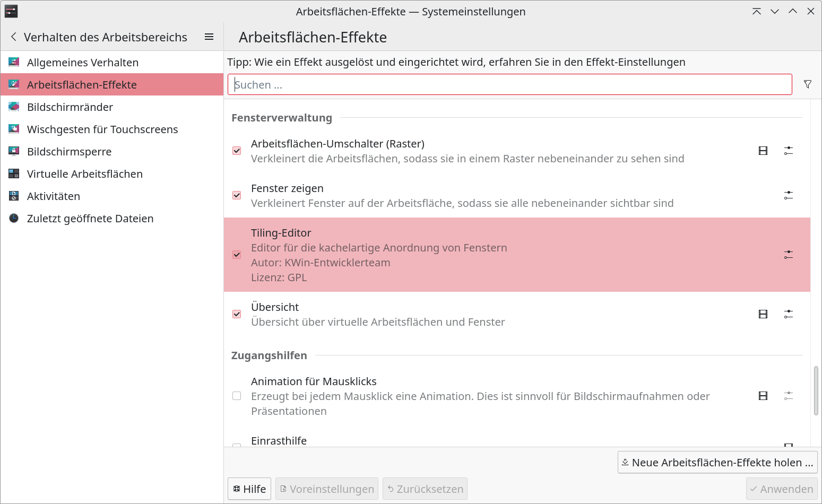Enable Animation für Mausklicks checkbox
The height and width of the screenshot is (504, 822).
point(237,396)
